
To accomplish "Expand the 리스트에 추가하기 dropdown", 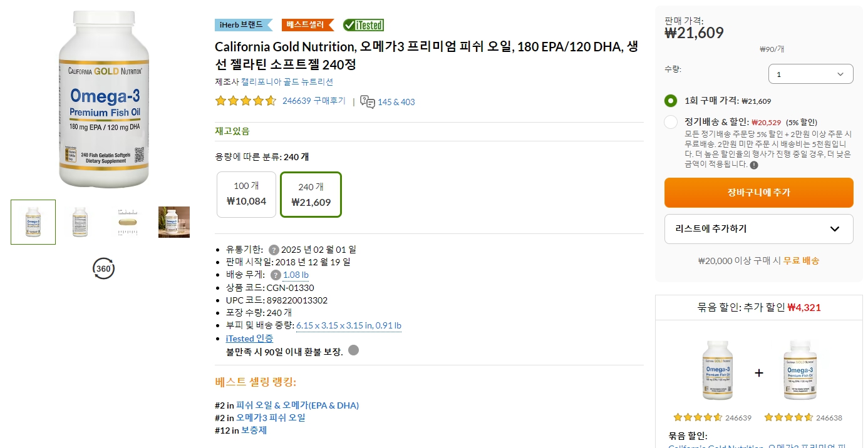I will [x=758, y=228].
